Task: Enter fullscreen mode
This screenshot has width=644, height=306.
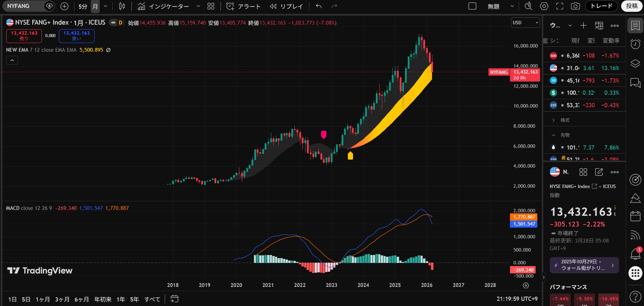Action: [x=560, y=6]
